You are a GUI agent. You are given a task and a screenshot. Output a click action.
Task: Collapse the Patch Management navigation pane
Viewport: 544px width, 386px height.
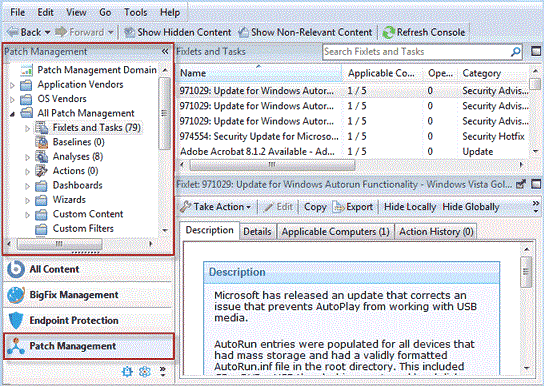tap(165, 52)
